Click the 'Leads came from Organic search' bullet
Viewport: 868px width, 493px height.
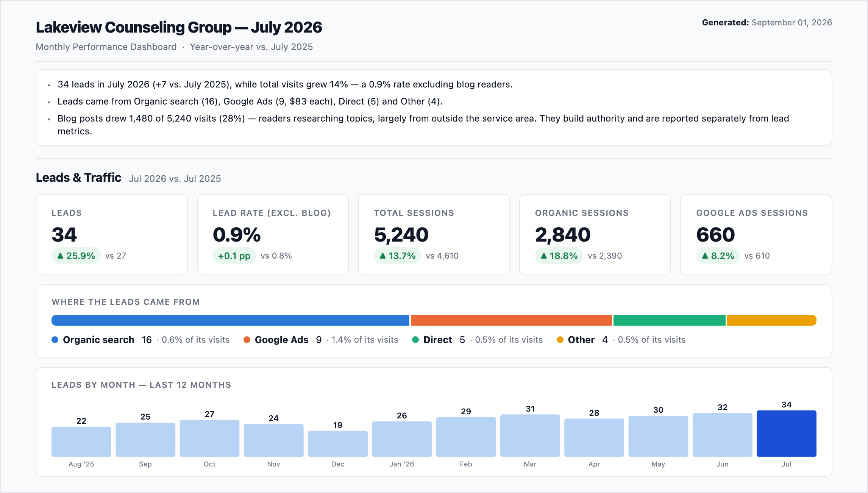(250, 101)
